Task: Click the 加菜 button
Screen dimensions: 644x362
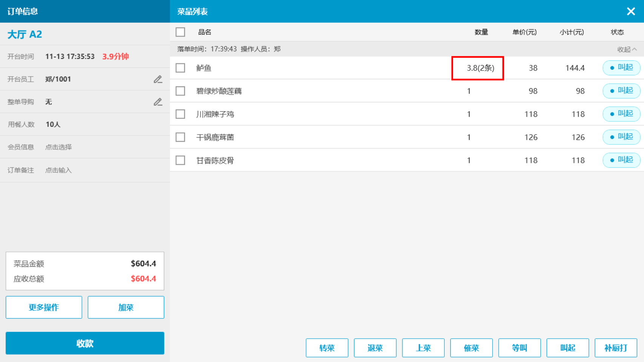Action: [x=126, y=307]
